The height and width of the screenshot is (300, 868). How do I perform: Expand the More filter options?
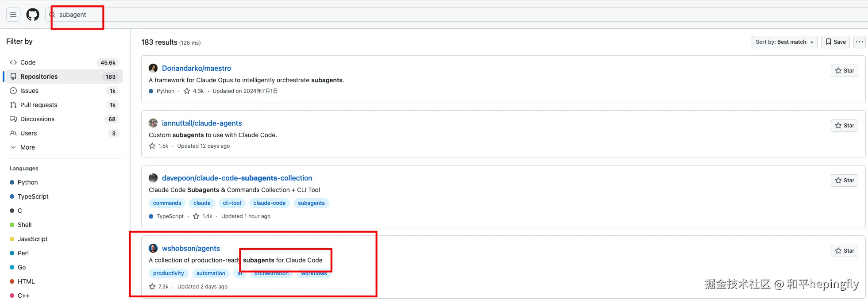point(64,147)
